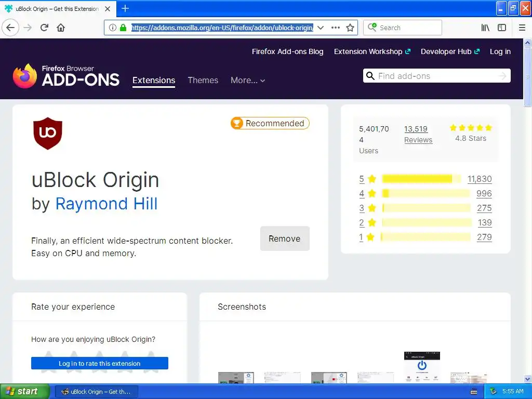Reload the current page
The height and width of the screenshot is (399, 532).
click(x=44, y=28)
